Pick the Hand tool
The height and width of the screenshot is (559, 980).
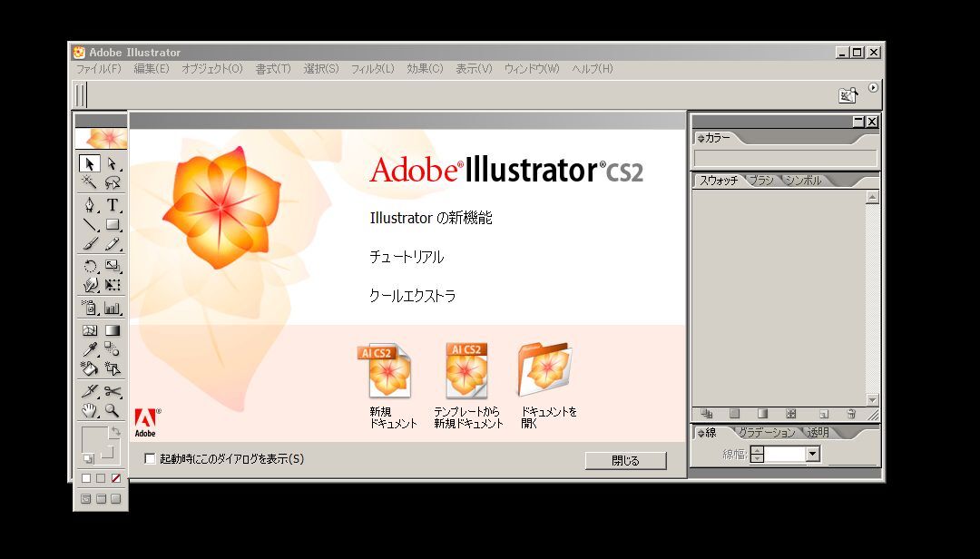click(89, 410)
